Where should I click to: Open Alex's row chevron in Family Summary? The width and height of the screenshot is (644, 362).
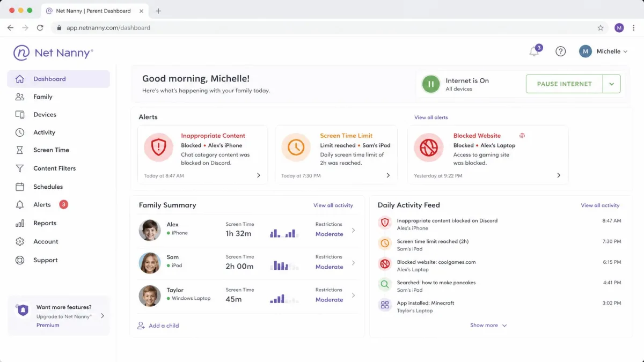(x=353, y=230)
